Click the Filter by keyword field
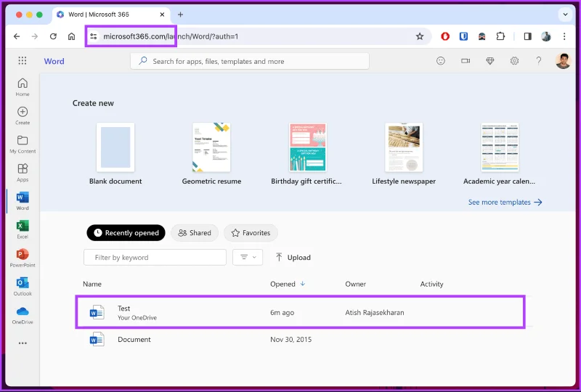The width and height of the screenshot is (581, 392). (155, 257)
